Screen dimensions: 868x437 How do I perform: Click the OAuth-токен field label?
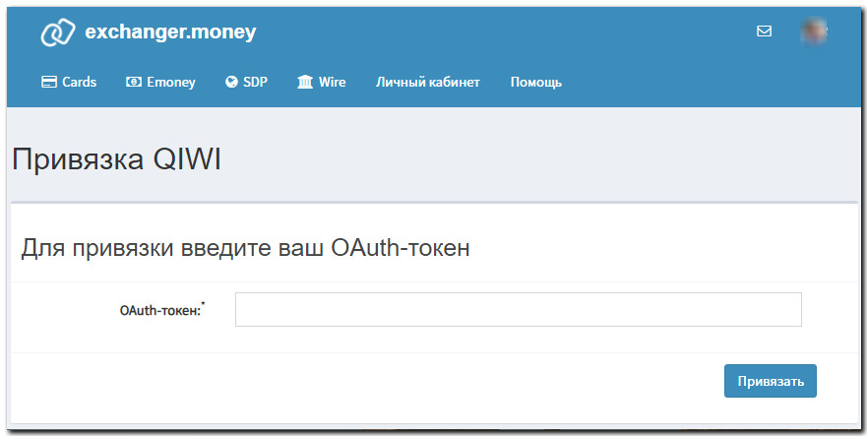point(161,310)
